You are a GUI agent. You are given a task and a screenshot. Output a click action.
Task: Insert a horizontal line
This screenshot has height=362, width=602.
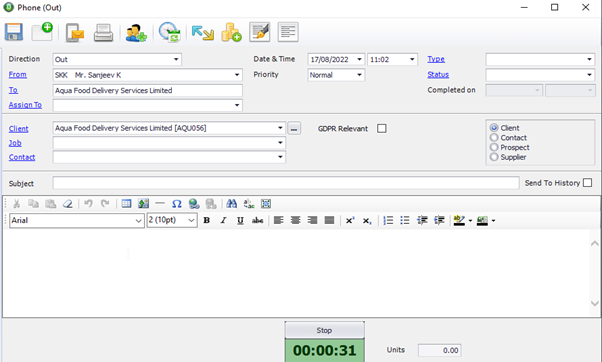click(160, 203)
